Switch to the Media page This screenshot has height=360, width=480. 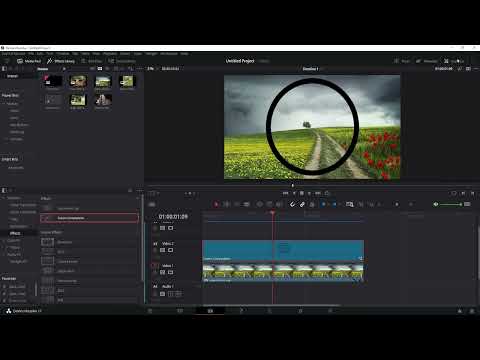point(150,311)
